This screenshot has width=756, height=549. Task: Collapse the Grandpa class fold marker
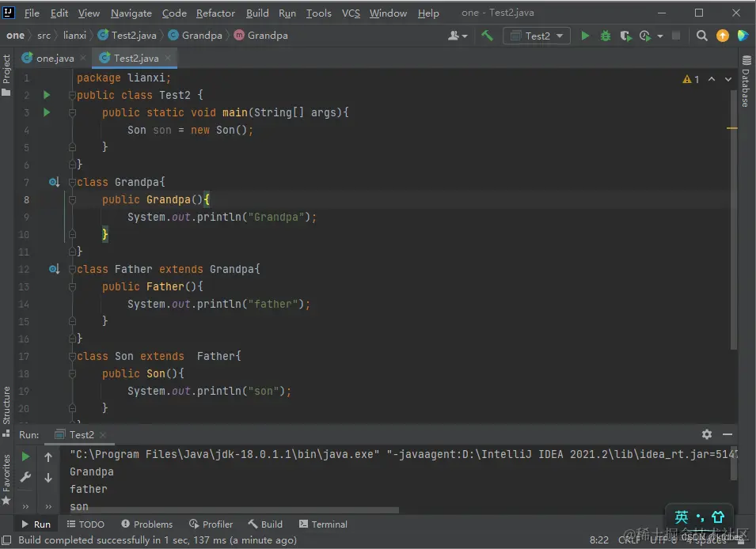click(72, 182)
